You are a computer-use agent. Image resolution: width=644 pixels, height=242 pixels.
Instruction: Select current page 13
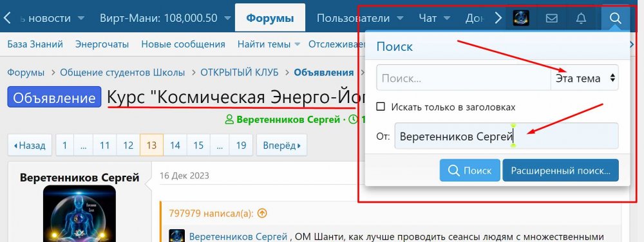151,145
